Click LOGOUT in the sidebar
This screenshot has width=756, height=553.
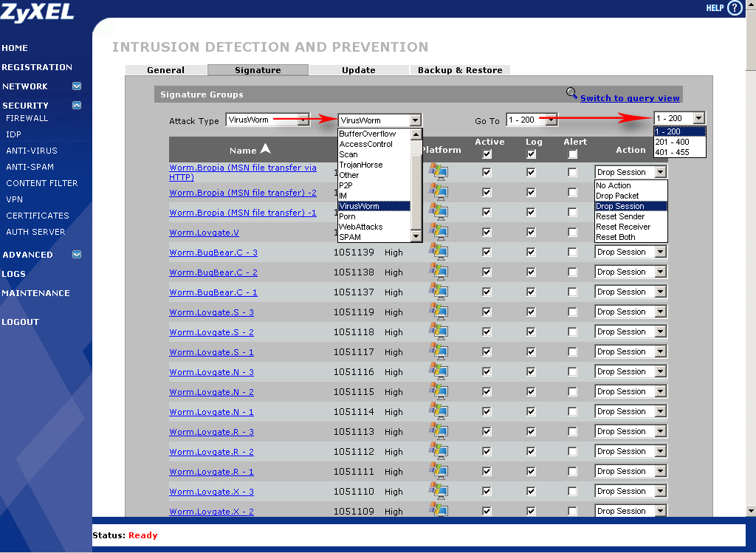[20, 322]
